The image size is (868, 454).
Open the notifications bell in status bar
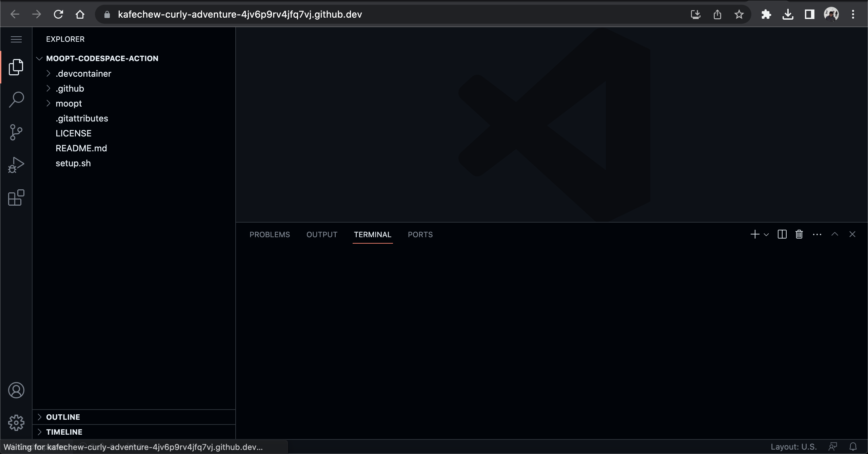click(x=853, y=446)
